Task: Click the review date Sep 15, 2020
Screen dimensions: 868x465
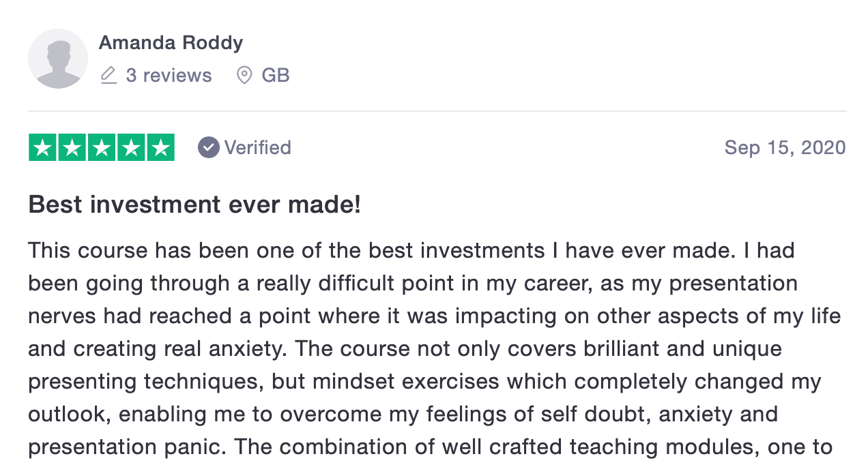Action: click(x=785, y=147)
